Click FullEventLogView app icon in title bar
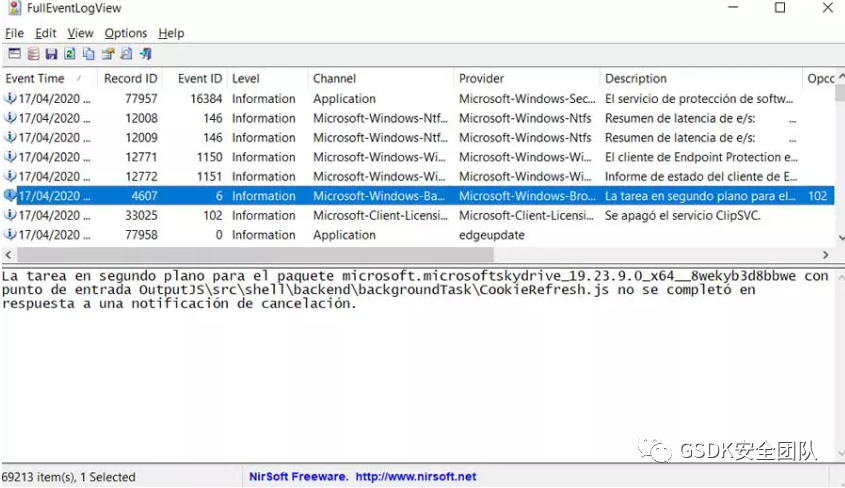845x488 pixels. tap(15, 8)
